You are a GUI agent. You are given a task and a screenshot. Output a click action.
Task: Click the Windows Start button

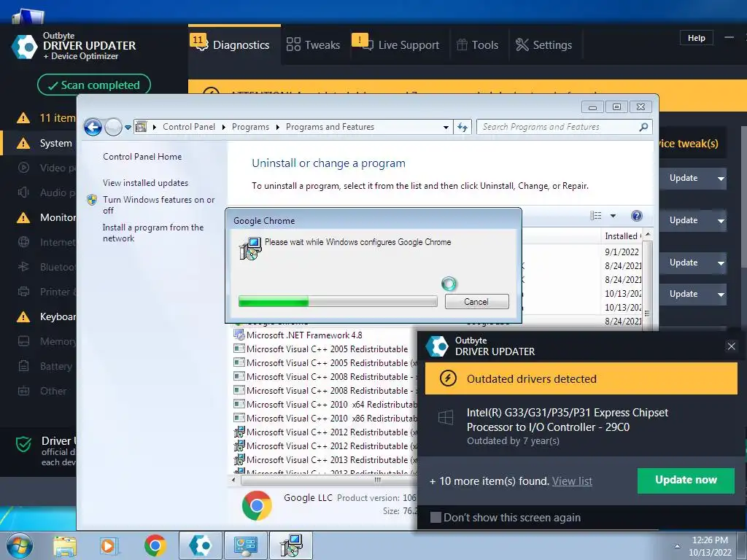20,545
